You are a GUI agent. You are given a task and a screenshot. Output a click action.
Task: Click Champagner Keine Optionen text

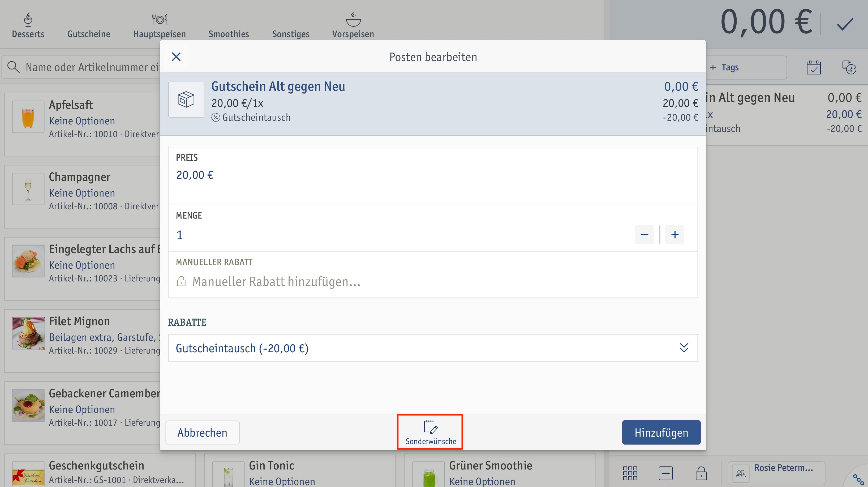[x=82, y=193]
